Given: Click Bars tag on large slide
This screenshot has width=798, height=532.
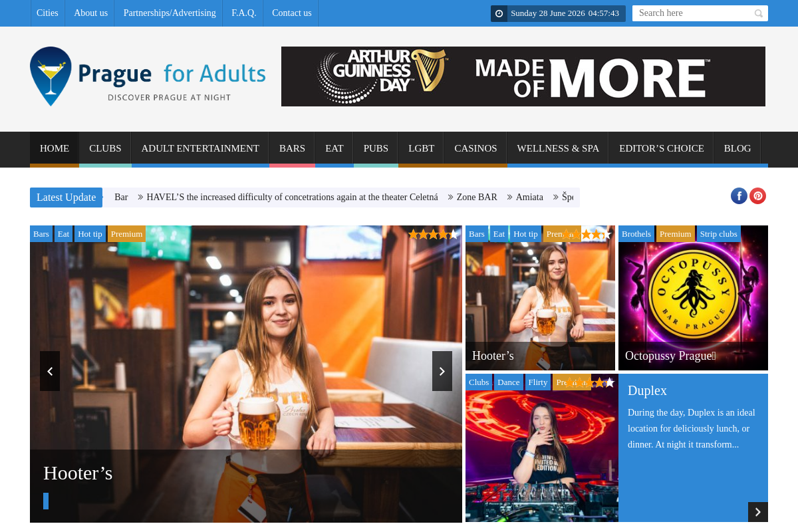Looking at the screenshot, I should point(41,234).
